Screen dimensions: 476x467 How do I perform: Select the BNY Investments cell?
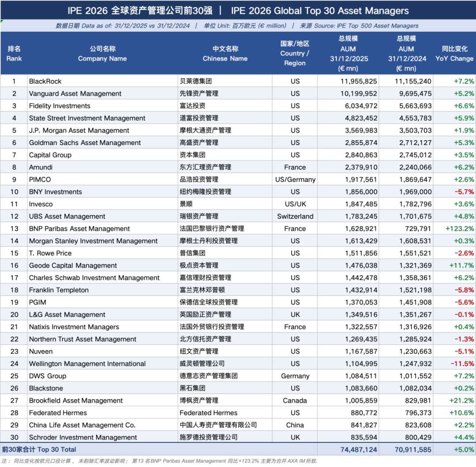[x=103, y=191]
